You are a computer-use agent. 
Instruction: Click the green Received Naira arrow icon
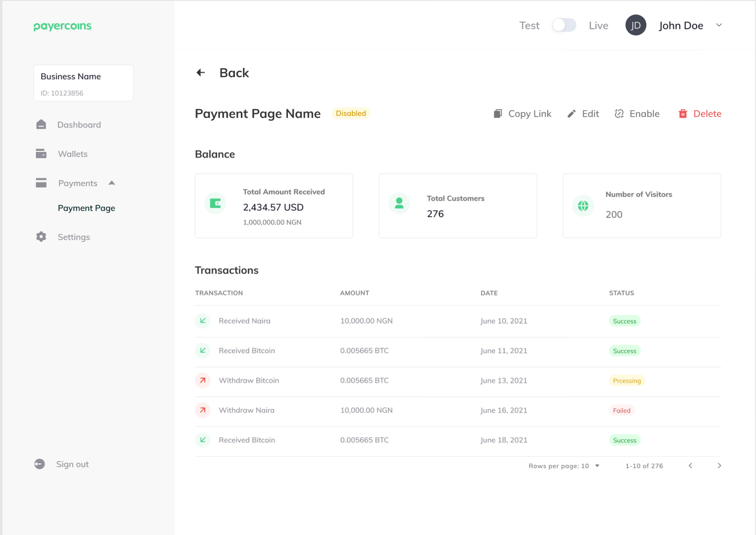point(203,320)
